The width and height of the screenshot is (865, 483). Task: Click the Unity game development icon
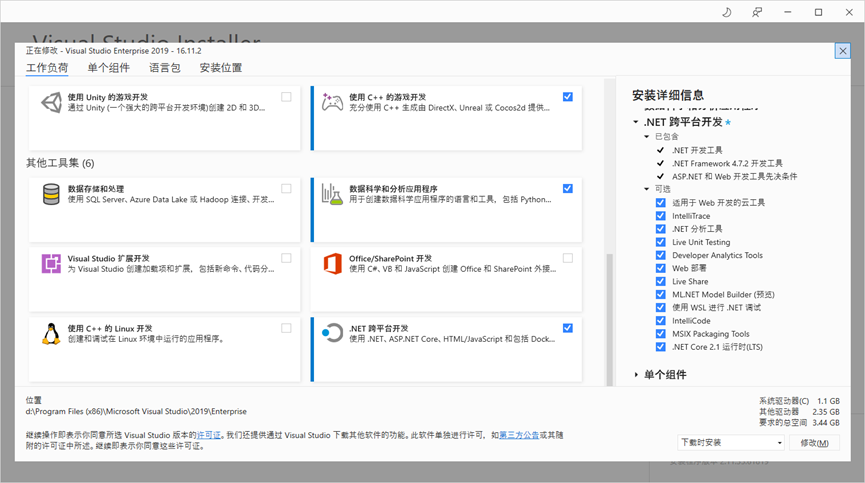coord(51,103)
